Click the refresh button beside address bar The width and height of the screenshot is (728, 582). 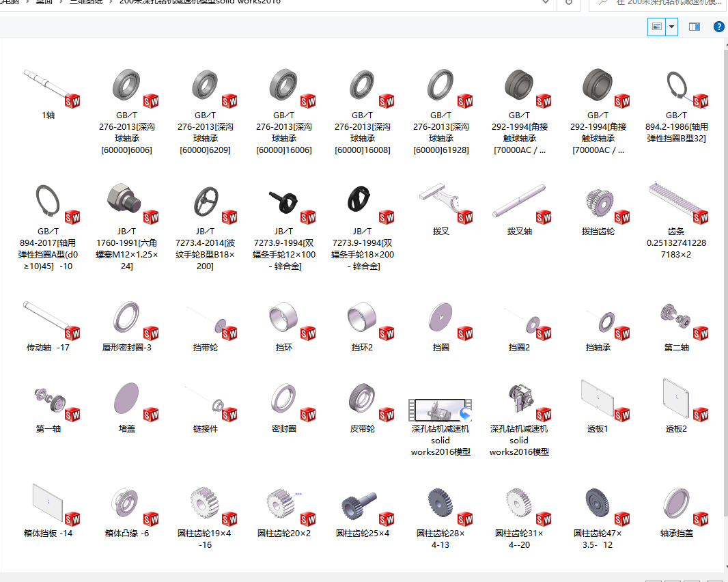569,3
